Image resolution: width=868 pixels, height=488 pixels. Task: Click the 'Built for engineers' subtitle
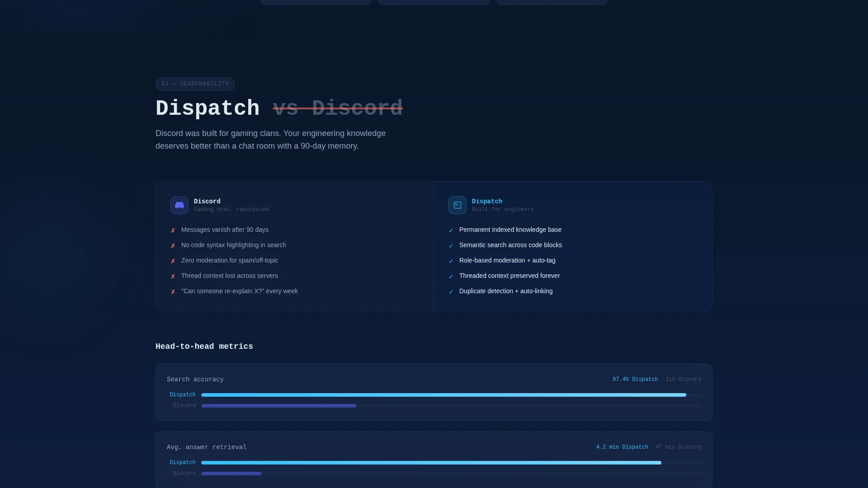coord(503,210)
